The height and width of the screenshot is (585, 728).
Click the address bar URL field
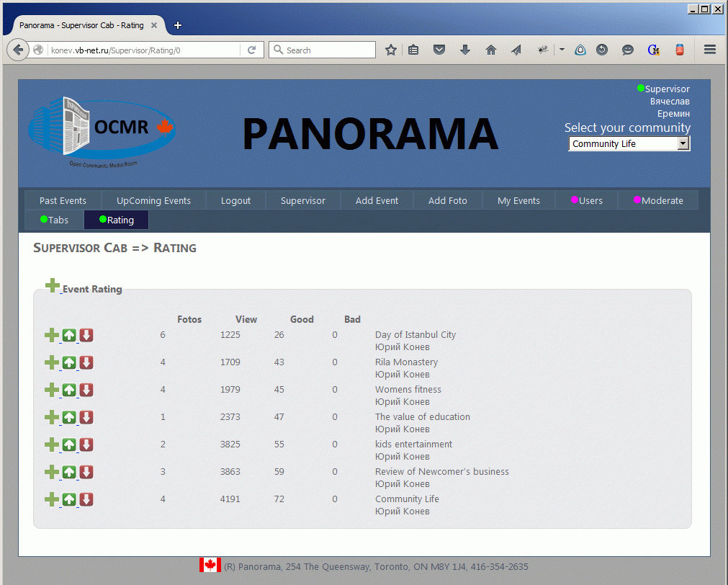click(x=144, y=50)
